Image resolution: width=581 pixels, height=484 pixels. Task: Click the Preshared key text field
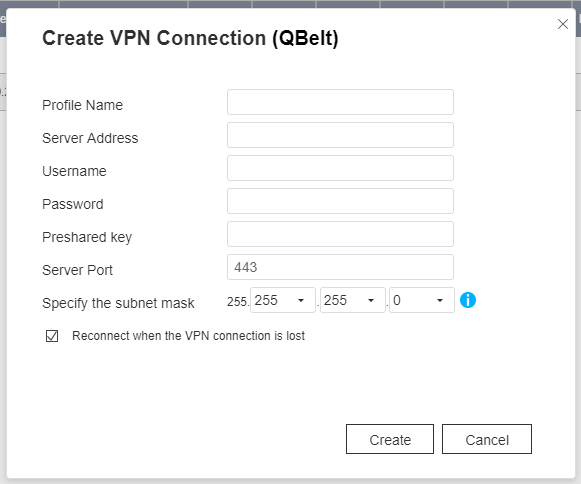point(340,234)
